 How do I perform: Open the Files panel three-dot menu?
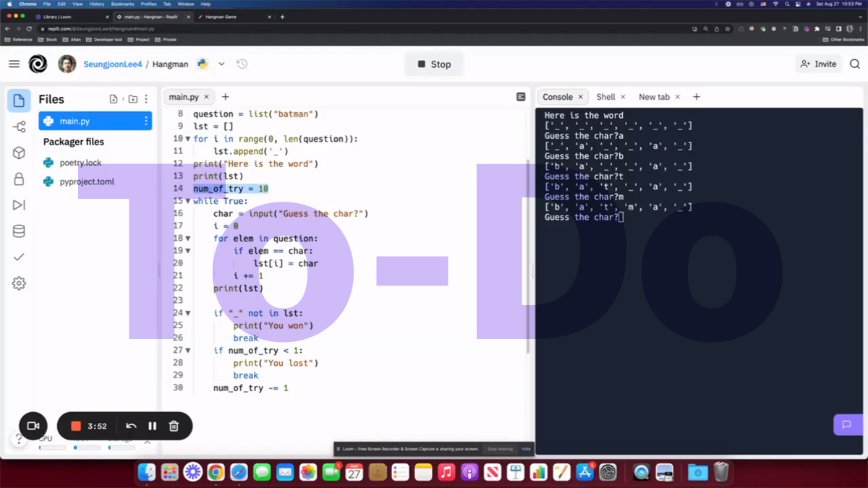click(x=146, y=99)
